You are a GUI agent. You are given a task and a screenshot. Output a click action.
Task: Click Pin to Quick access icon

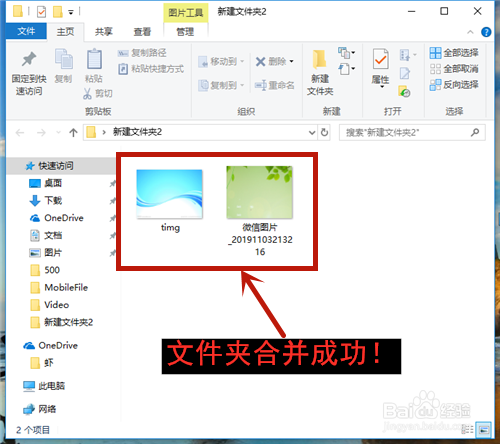click(x=29, y=59)
